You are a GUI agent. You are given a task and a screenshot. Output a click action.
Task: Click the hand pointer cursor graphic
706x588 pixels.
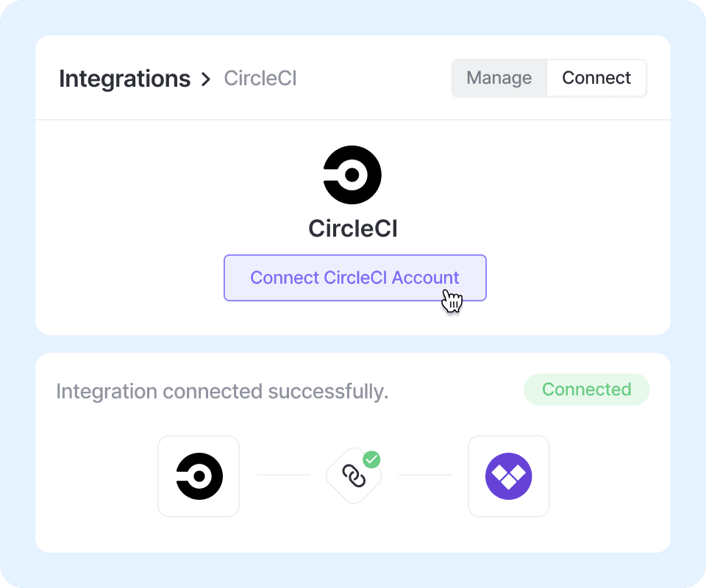pos(452,301)
